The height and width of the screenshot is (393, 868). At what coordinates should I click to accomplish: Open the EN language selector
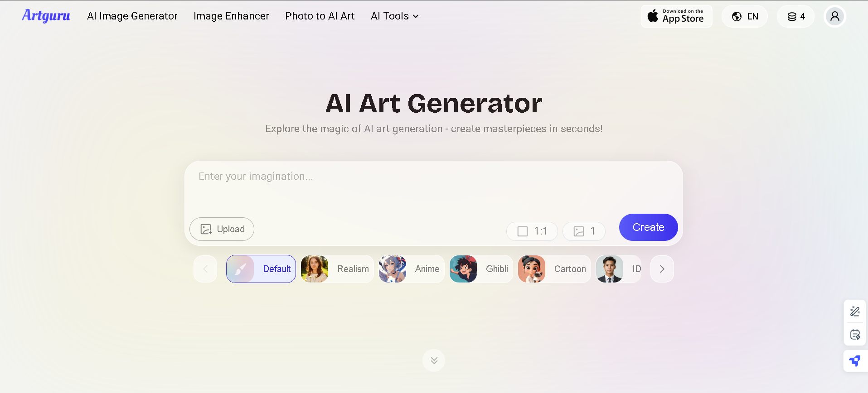[745, 16]
